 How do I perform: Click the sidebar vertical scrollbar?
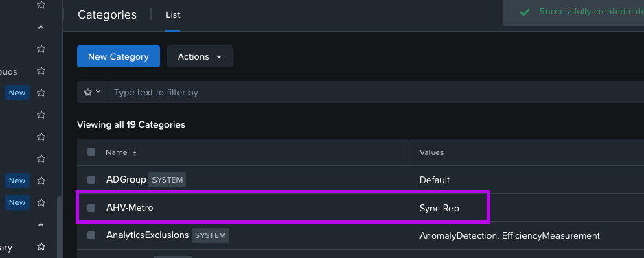tap(60, 227)
